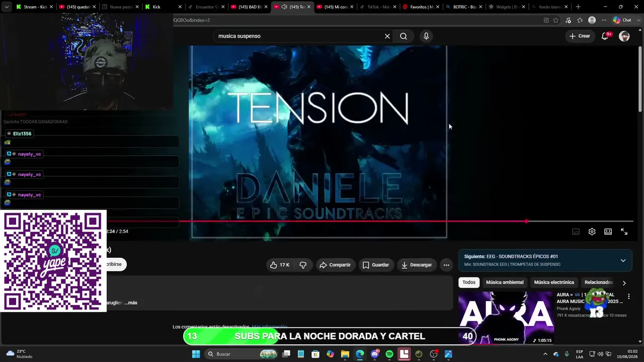Dislike the video with thumbs down
The width and height of the screenshot is (644, 362).
(303, 265)
